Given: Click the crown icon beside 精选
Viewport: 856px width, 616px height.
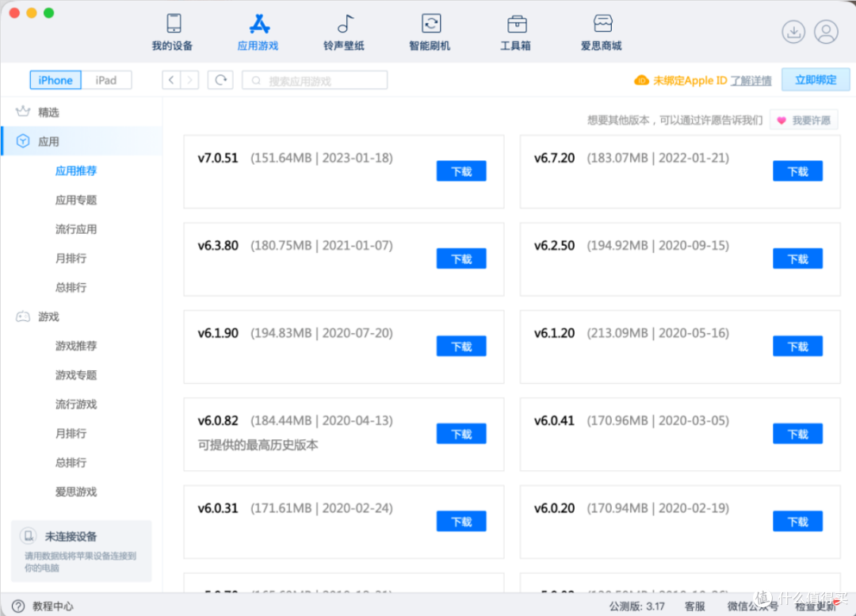Looking at the screenshot, I should [23, 112].
